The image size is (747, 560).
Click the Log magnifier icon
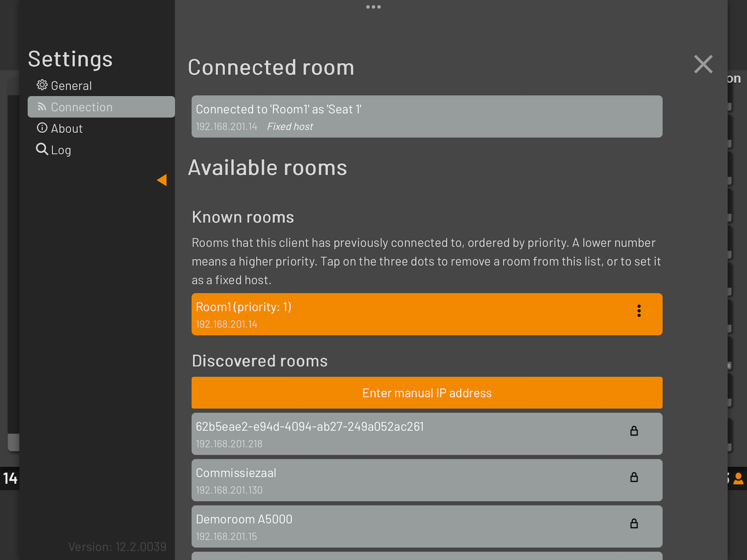[42, 149]
